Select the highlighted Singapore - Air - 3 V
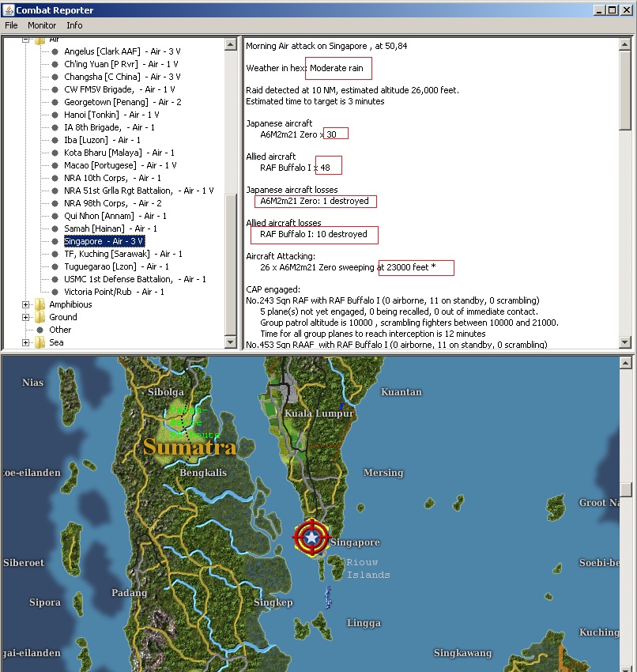 coord(104,241)
